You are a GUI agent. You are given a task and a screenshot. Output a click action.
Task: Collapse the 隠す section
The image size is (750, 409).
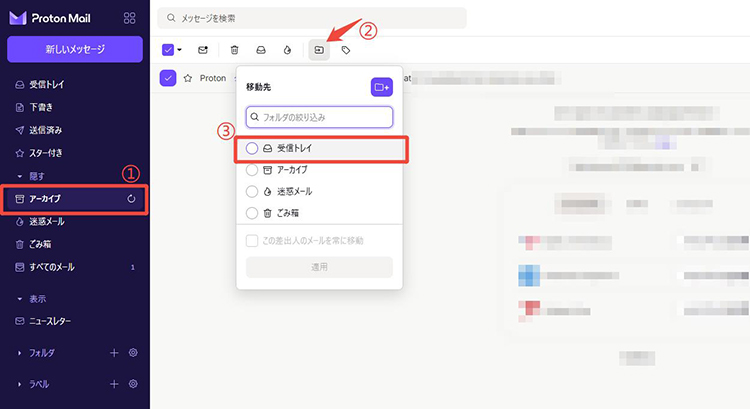tap(31, 176)
